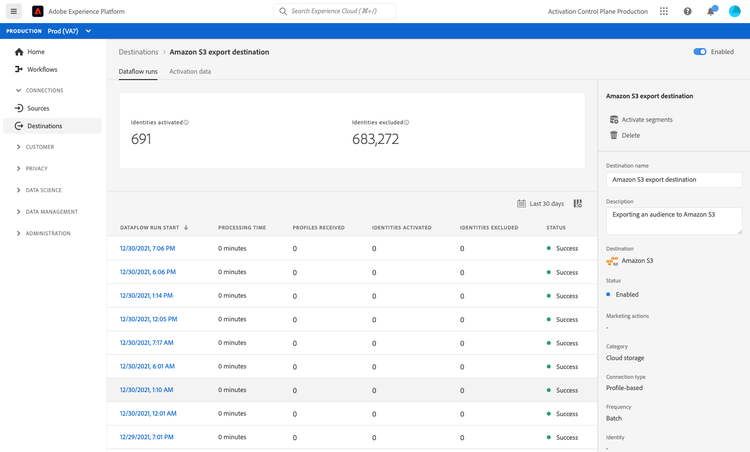
Task: Click the column settings icon beside Last 30 days
Action: tap(578, 203)
